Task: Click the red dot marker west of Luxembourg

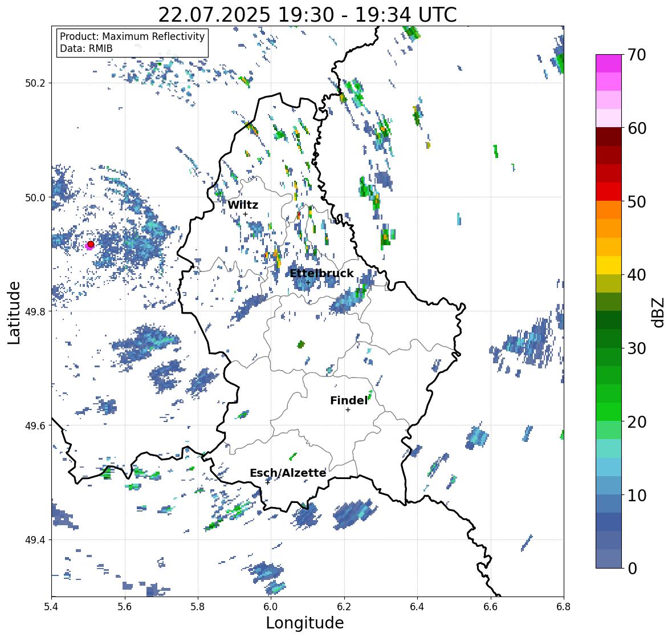Action: [x=91, y=244]
